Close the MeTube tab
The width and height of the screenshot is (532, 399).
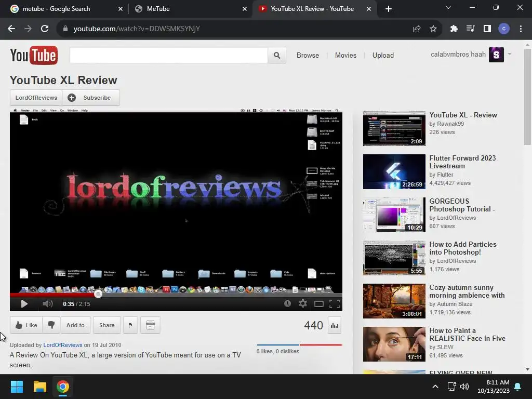[x=245, y=9]
